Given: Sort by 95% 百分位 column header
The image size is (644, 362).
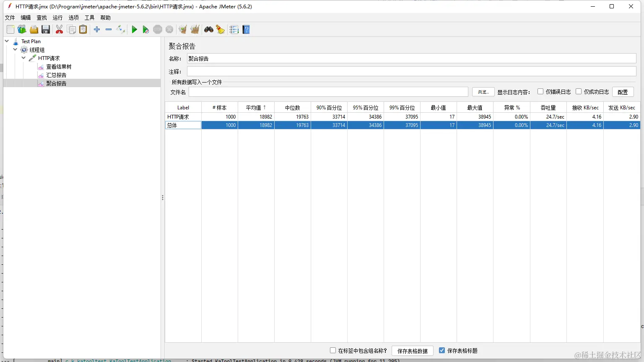Looking at the screenshot, I should (x=366, y=108).
